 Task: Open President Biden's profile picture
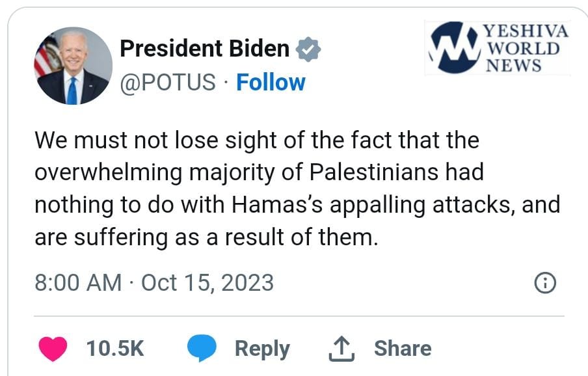pos(73,66)
